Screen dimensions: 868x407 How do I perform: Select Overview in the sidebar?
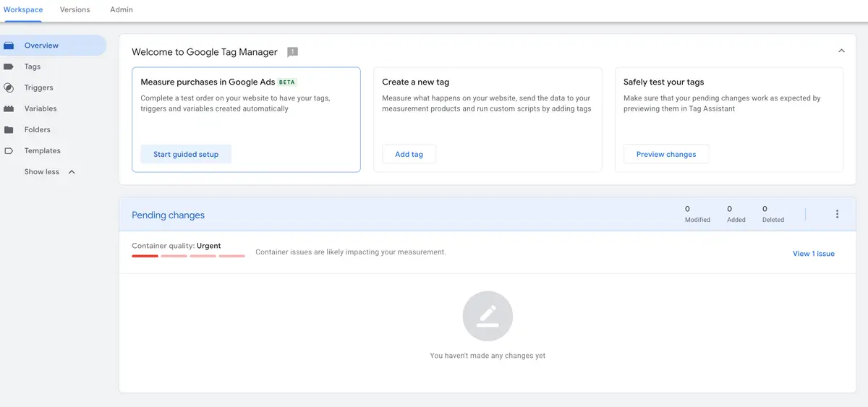(x=53, y=46)
